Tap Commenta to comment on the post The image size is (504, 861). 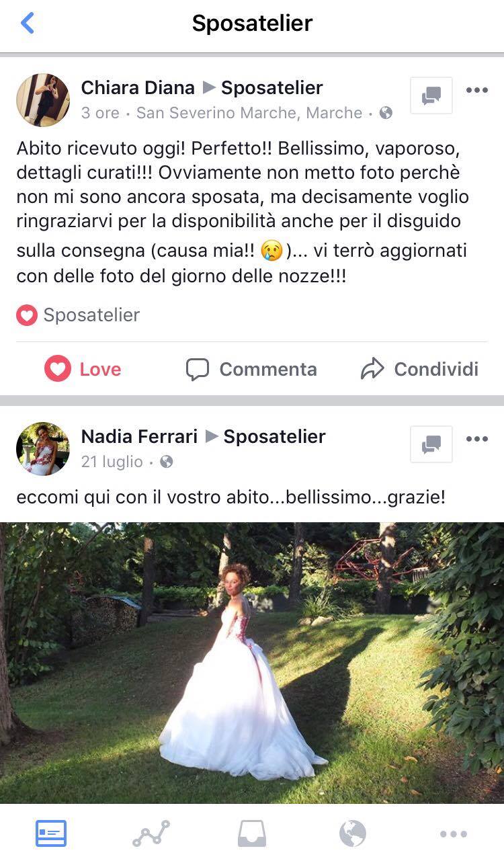point(251,369)
